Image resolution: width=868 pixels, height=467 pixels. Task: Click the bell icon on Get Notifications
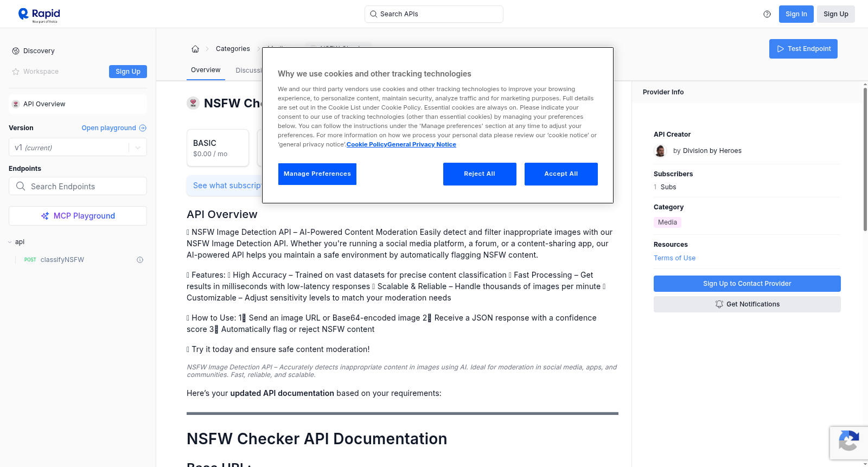(719, 304)
